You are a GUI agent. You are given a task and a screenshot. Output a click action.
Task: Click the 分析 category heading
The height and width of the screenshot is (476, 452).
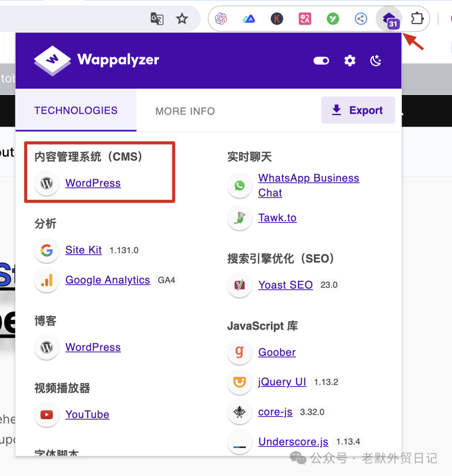pos(46,224)
